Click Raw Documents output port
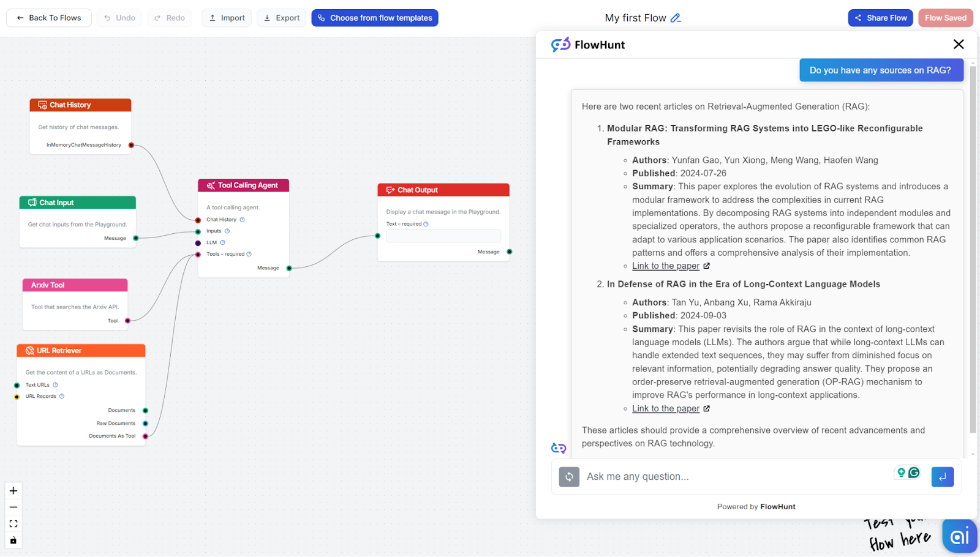The image size is (980, 557). [x=145, y=424]
